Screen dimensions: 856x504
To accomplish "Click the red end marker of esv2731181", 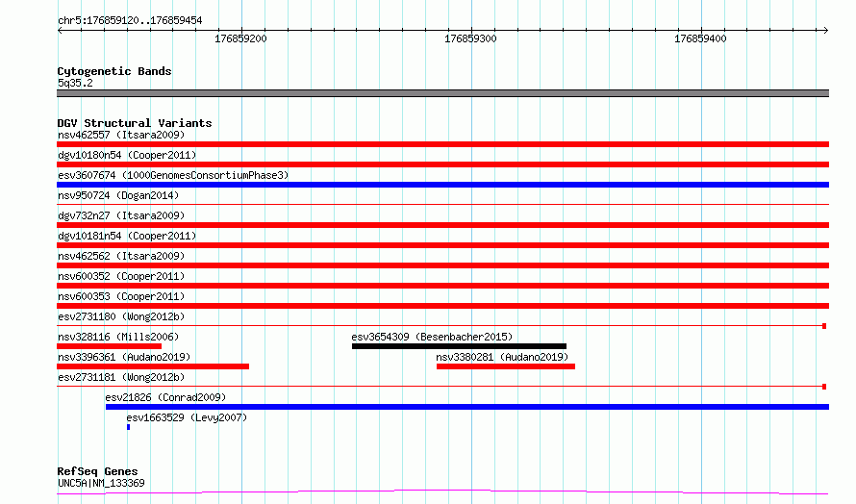I will tap(824, 387).
